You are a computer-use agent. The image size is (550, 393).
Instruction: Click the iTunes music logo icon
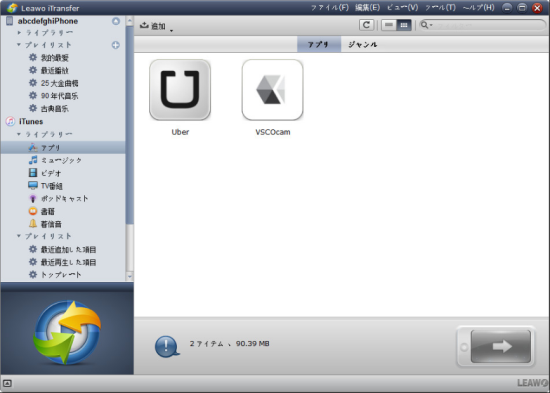tap(11, 121)
